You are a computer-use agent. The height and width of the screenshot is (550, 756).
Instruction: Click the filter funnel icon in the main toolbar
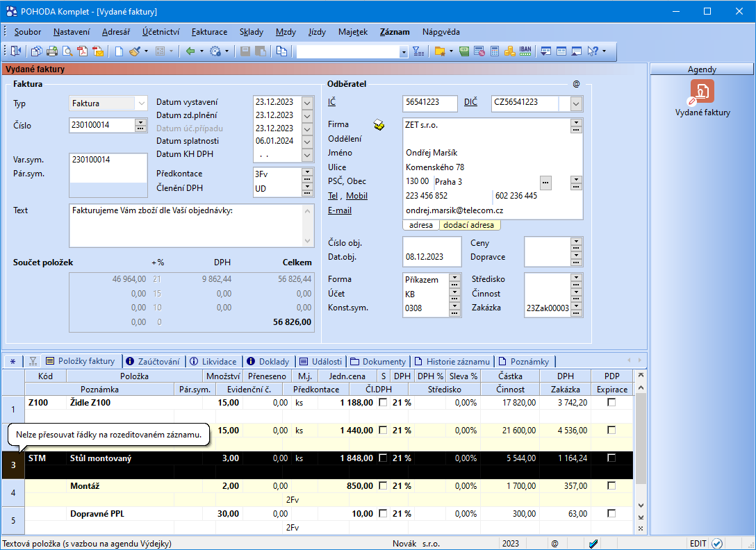(418, 51)
